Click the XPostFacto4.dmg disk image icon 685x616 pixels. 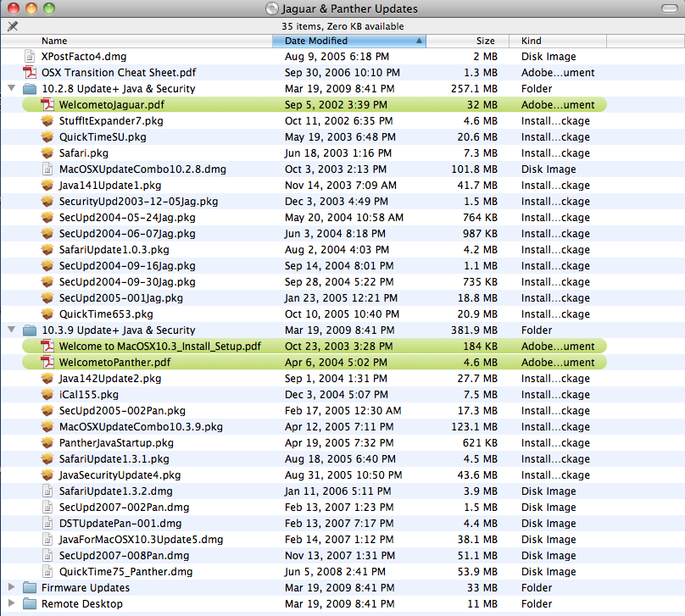tap(30, 56)
